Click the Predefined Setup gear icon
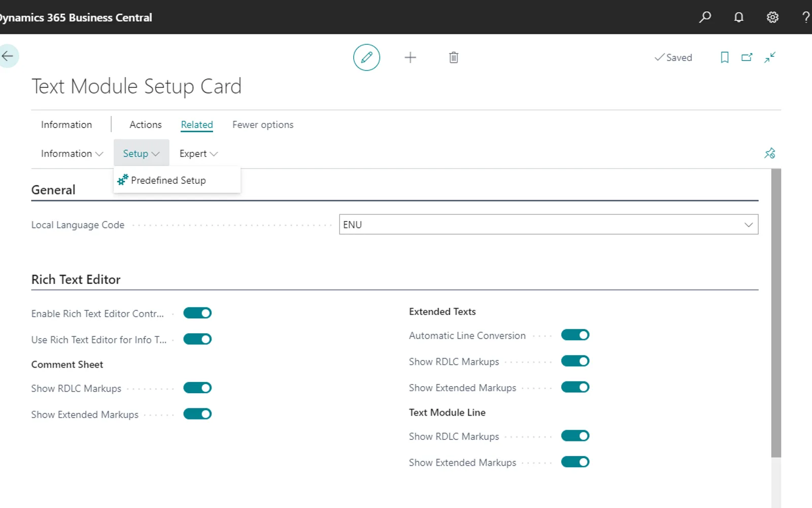The image size is (812, 508). (x=122, y=180)
